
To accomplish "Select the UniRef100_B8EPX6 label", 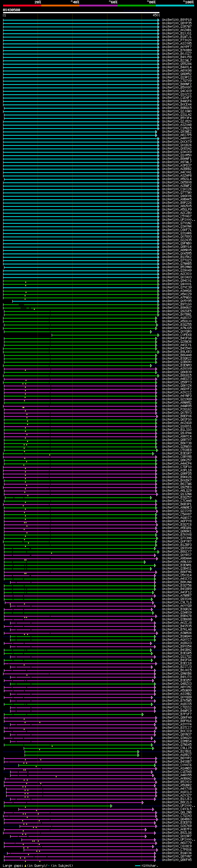I will point(177,416).
